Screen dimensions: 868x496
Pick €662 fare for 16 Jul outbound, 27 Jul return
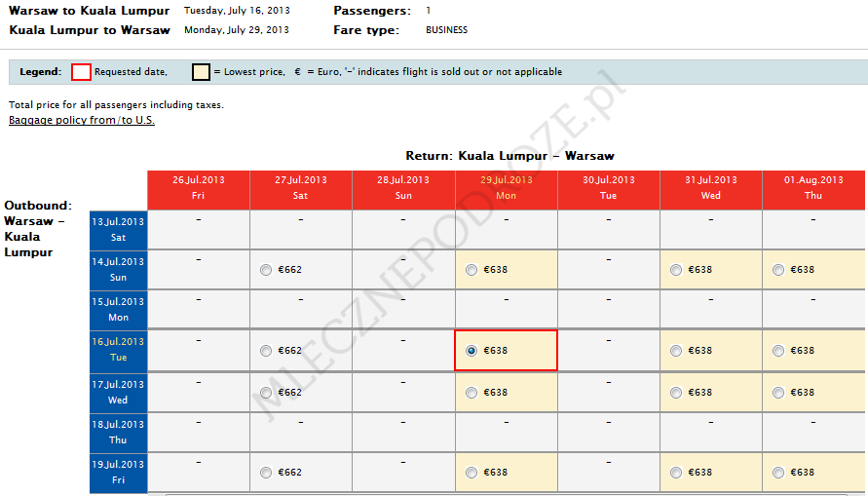pyautogui.click(x=266, y=351)
